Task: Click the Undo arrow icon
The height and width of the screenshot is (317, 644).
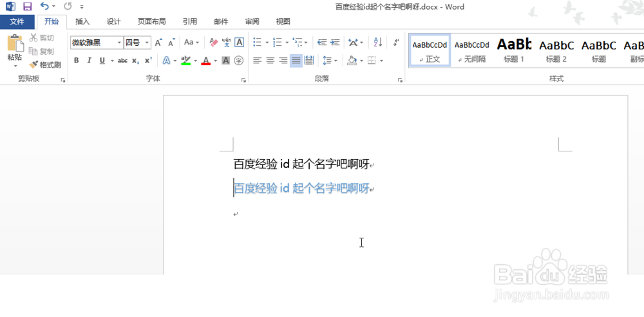Action: pos(45,6)
